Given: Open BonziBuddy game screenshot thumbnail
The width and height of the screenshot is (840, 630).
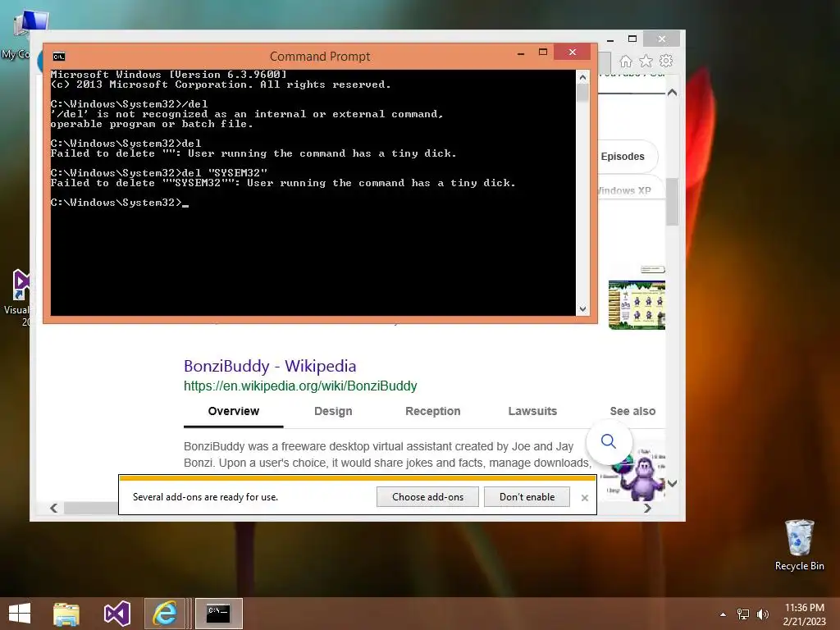Looking at the screenshot, I should point(637,304).
